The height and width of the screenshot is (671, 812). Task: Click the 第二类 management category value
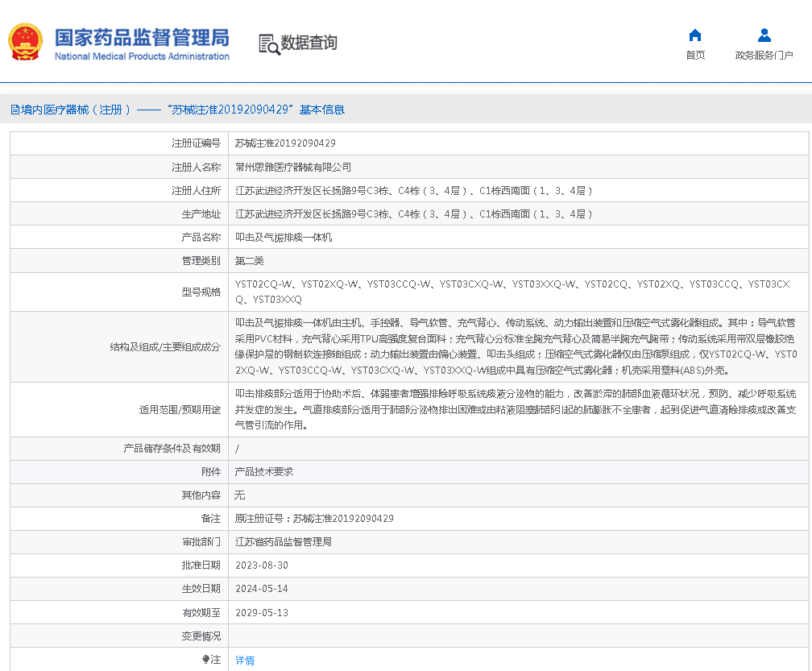[x=250, y=261]
